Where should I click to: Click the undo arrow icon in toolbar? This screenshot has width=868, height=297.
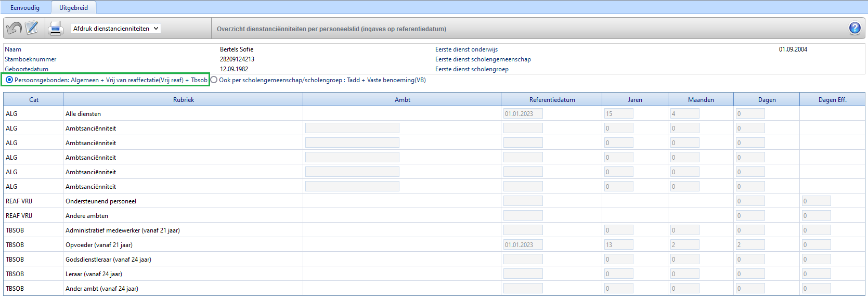pos(14,28)
